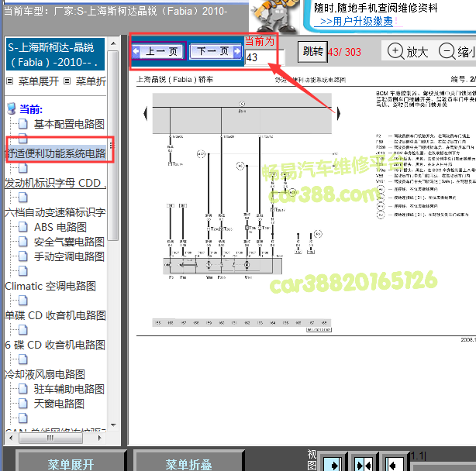476x471 pixels.
Task: Click the tree horizontal scrollbar right arrow
Action: point(99,438)
